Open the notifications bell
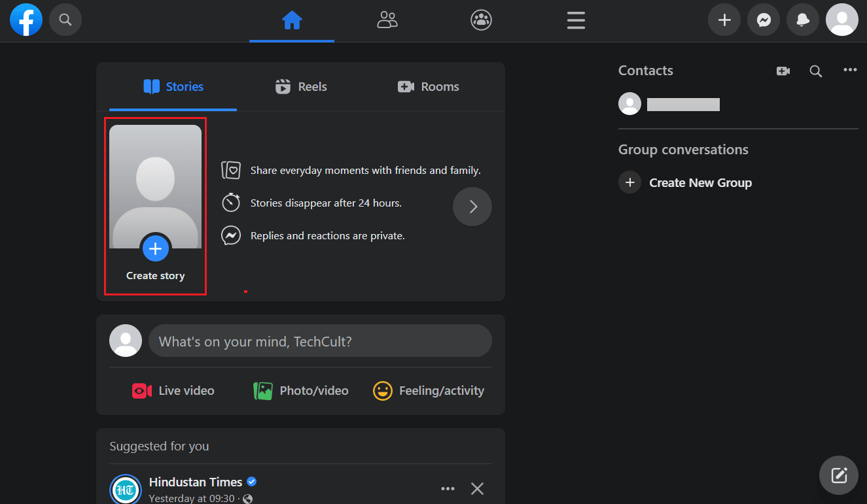 pyautogui.click(x=803, y=20)
